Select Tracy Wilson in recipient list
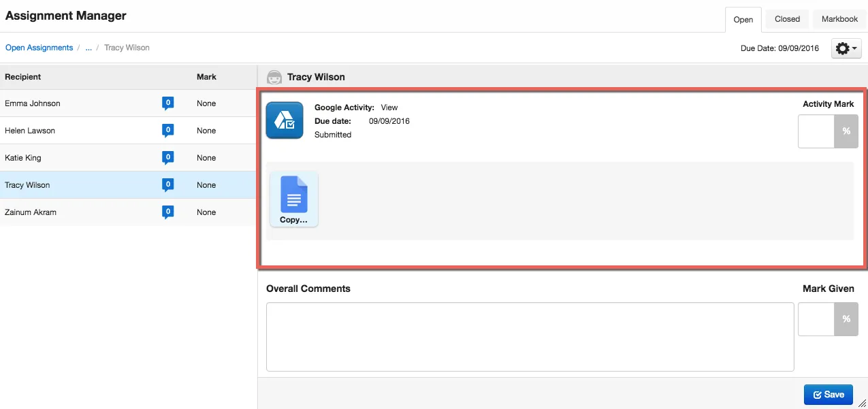868x409 pixels. click(x=128, y=185)
